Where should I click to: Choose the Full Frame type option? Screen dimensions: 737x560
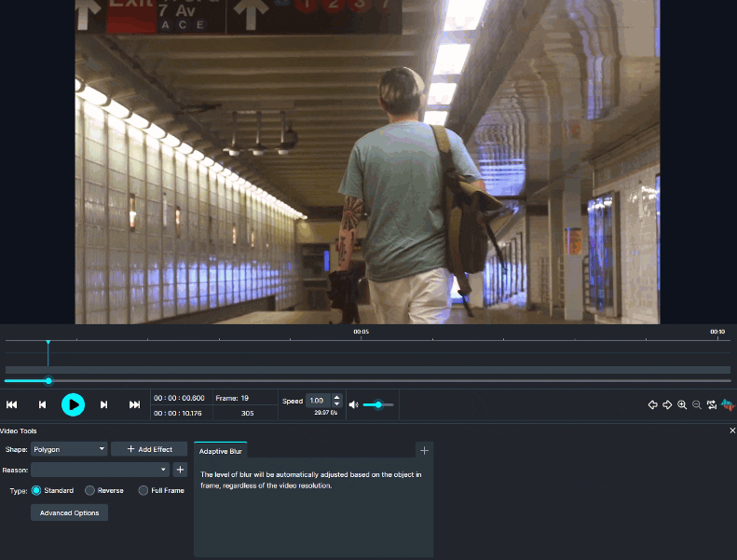click(x=143, y=490)
